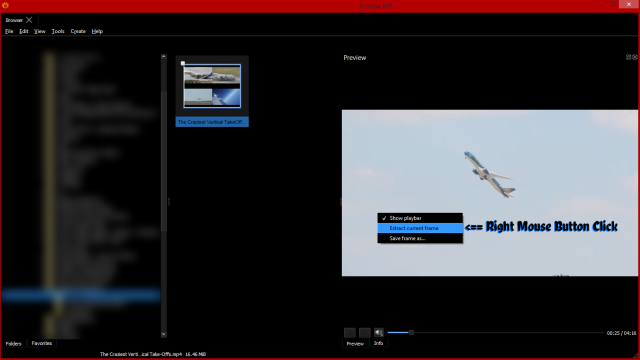Open the File menu
The height and width of the screenshot is (360, 640).
pos(9,31)
